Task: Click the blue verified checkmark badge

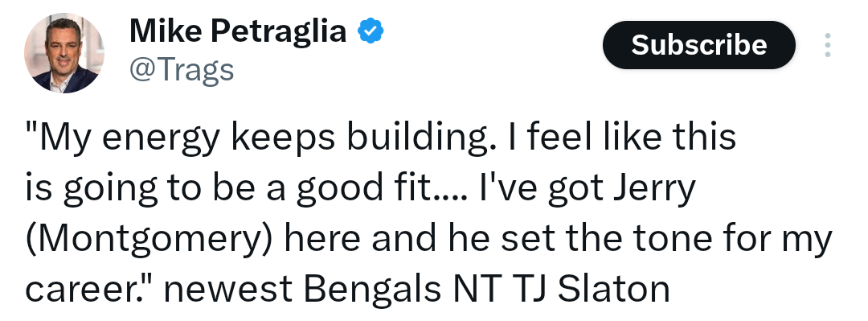Action: (x=371, y=31)
